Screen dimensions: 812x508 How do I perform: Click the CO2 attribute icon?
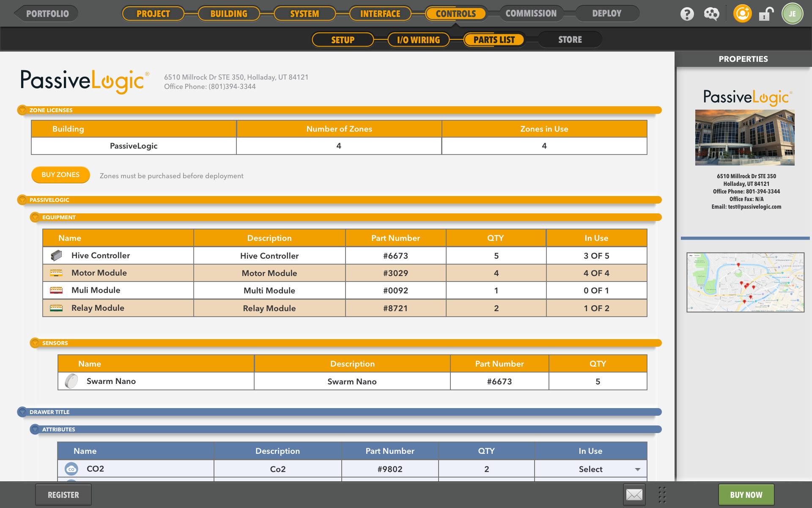tap(71, 469)
